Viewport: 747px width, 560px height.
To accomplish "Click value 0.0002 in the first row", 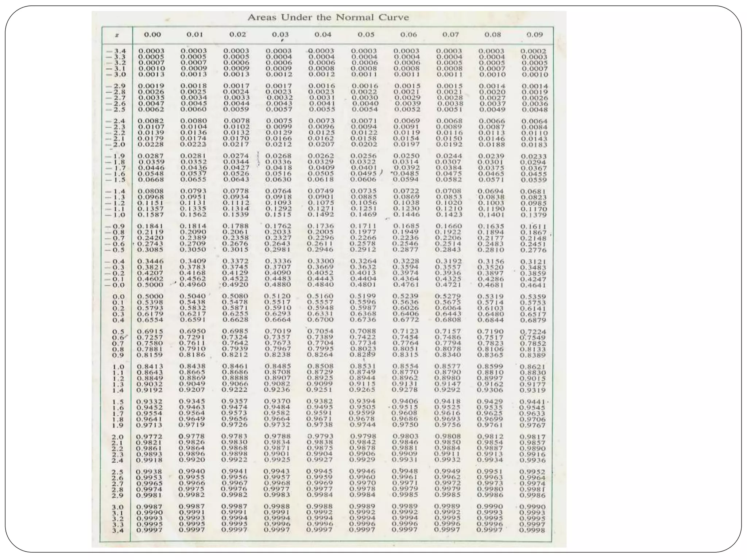I will (533, 51).
